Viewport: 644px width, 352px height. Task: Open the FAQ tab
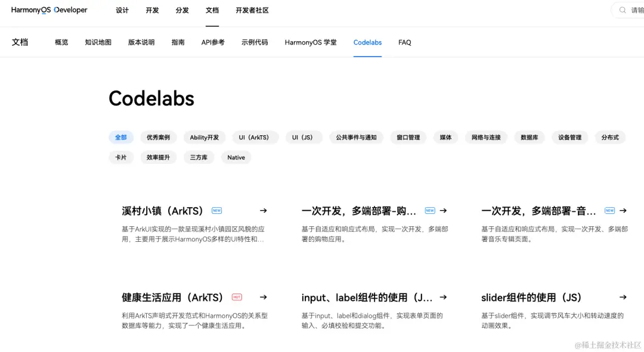point(404,42)
